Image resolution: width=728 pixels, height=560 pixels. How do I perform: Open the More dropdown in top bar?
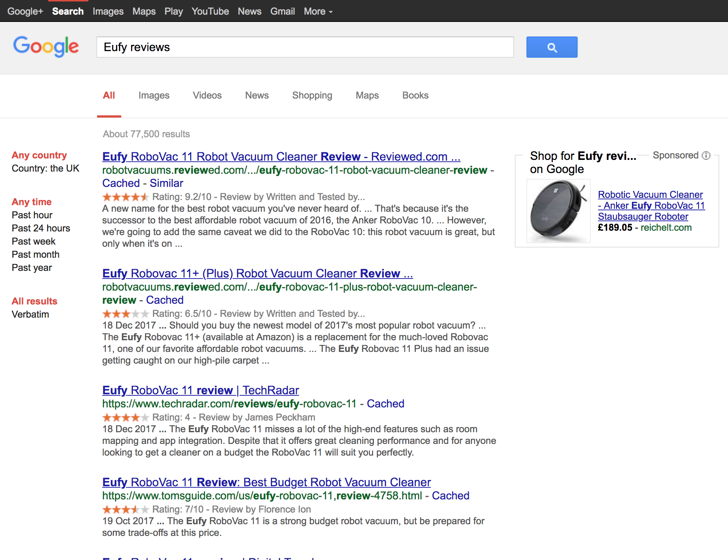[x=318, y=11]
